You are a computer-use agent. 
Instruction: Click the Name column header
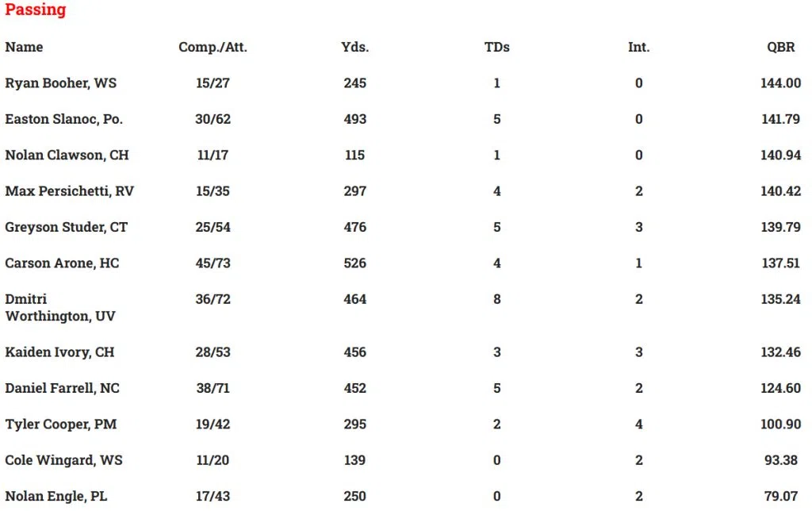click(x=24, y=47)
